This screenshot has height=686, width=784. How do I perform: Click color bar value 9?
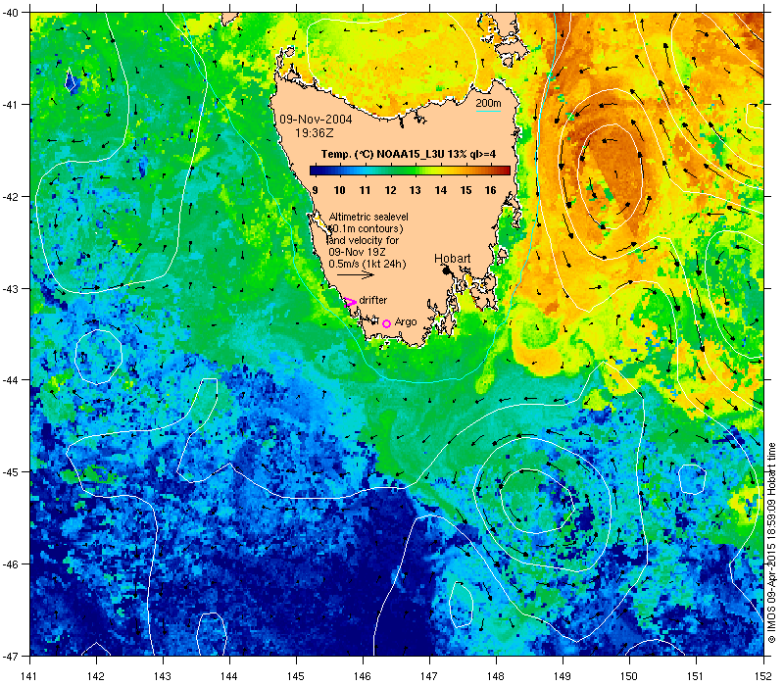click(315, 190)
